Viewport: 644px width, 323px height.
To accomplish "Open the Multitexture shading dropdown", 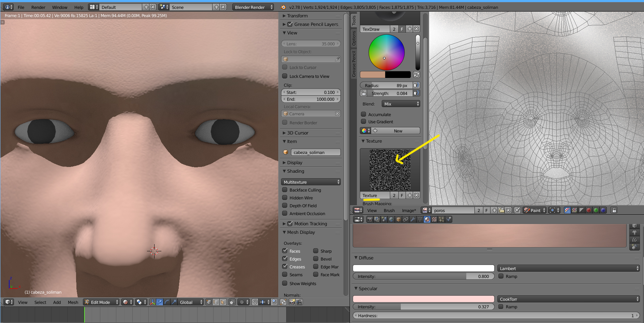I will [311, 182].
